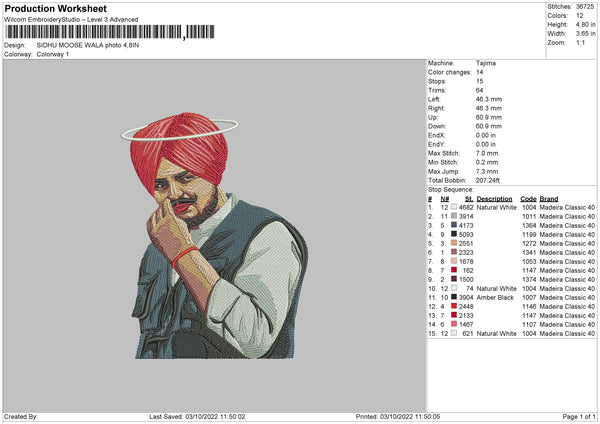Image resolution: width=600 pixels, height=424 pixels.
Task: Click the peach swatch beside stitch count 1678
Action: (x=454, y=261)
